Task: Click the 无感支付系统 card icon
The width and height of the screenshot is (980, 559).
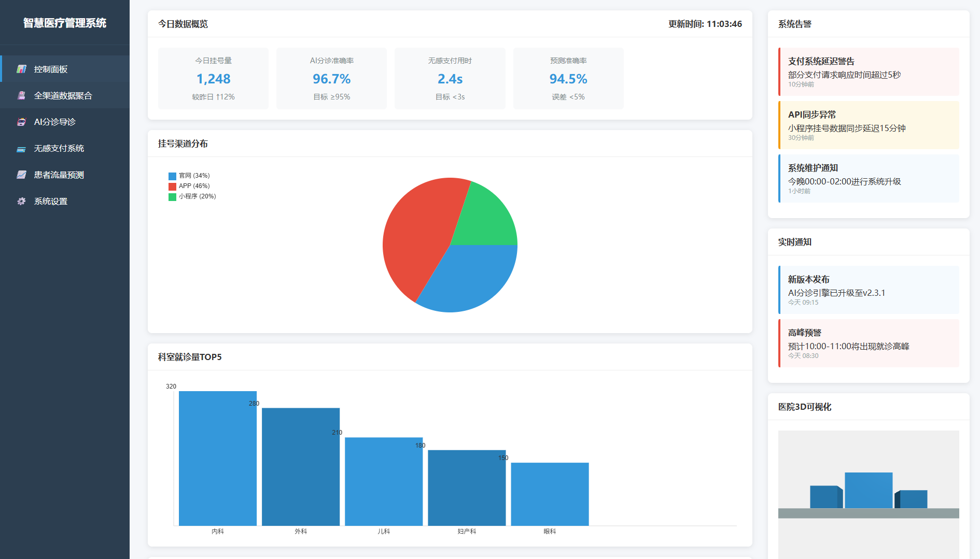Action: [21, 149]
